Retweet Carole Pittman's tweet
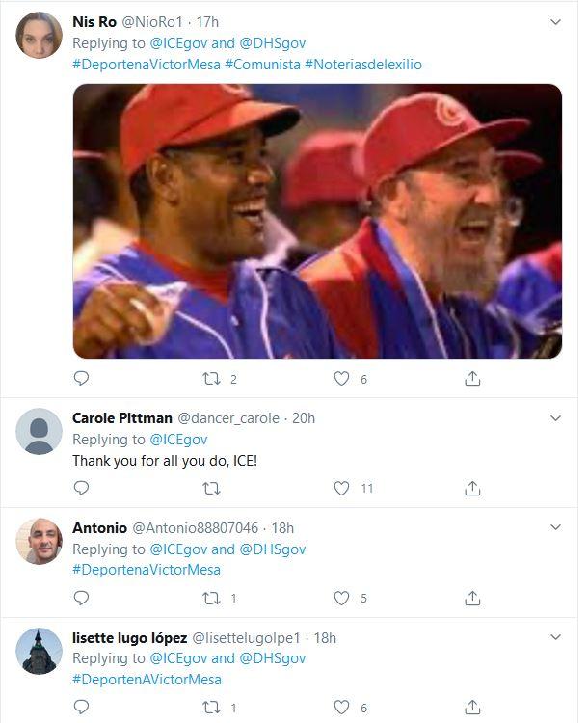Viewport: 588px width, 723px height. point(211,489)
